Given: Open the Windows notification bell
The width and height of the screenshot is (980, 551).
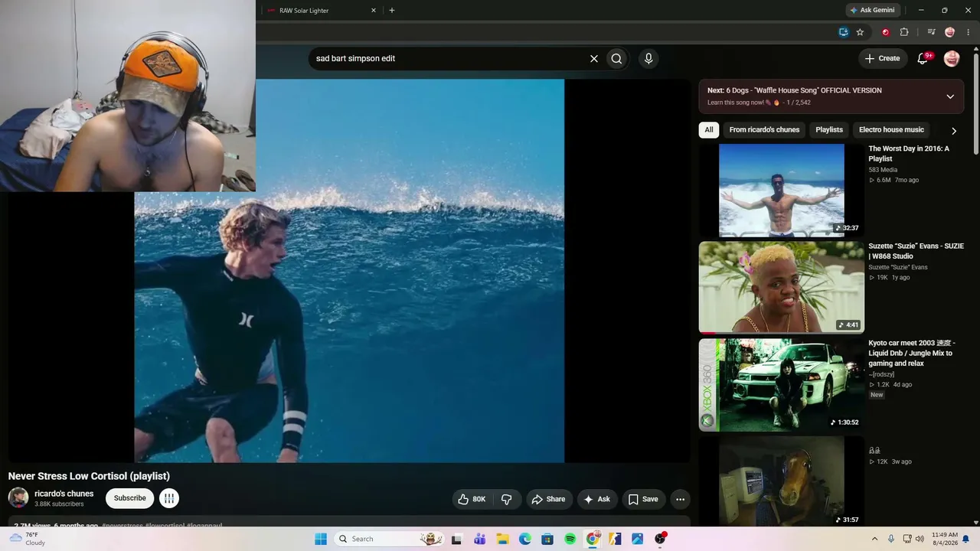Looking at the screenshot, I should pos(966,539).
